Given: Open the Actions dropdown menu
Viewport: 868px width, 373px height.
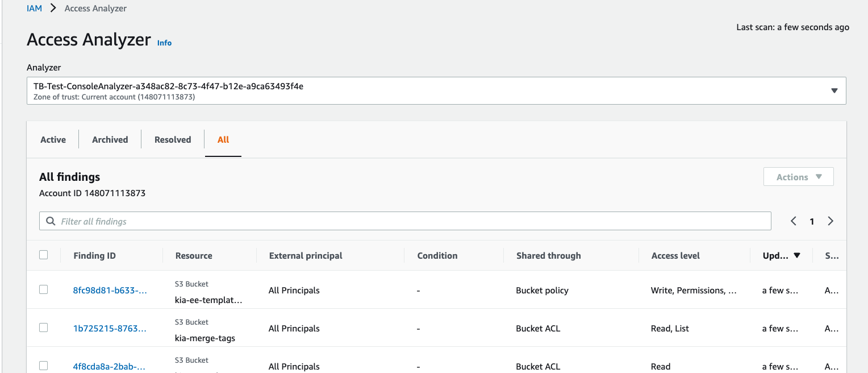Looking at the screenshot, I should coord(798,176).
